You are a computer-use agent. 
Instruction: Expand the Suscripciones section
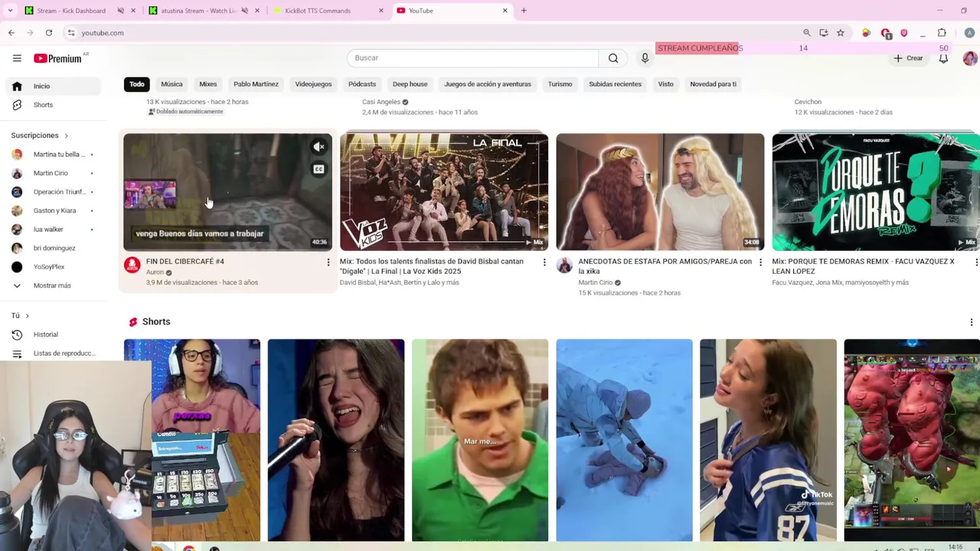click(40, 135)
